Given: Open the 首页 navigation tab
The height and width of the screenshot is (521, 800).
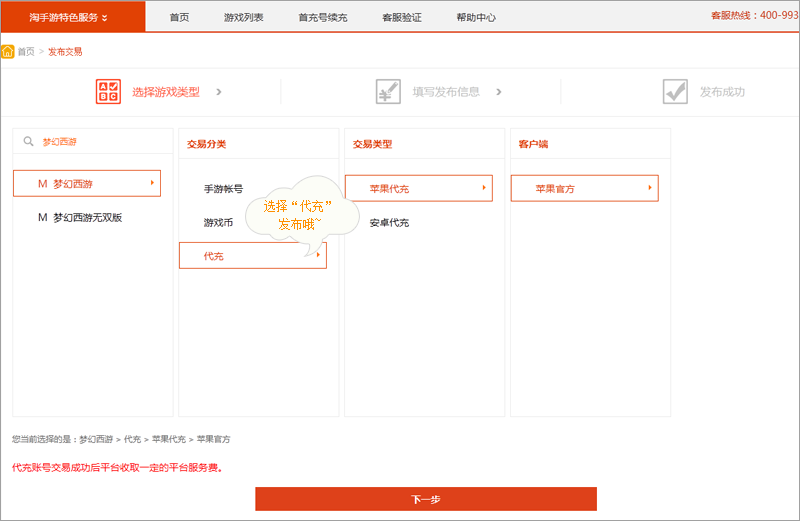Looking at the screenshot, I should tap(179, 17).
